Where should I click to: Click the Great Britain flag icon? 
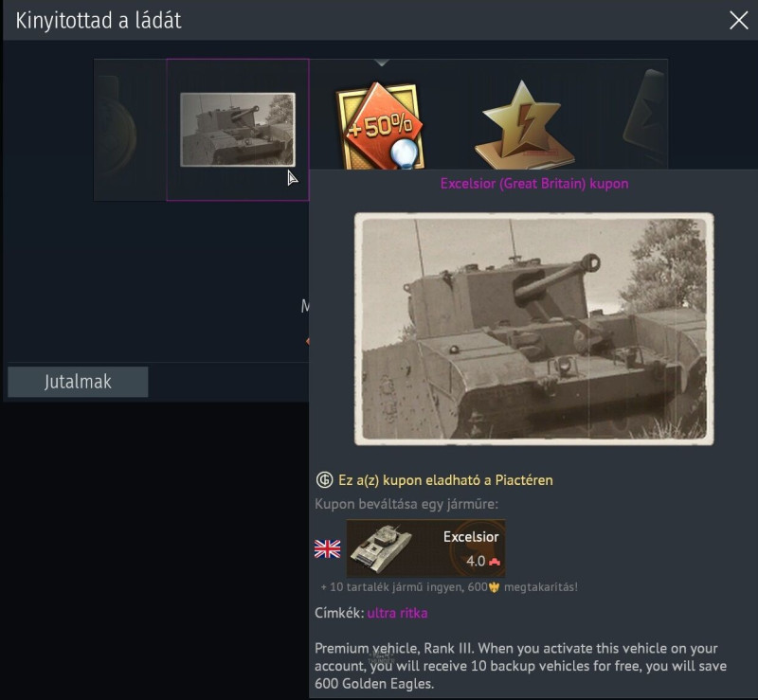[x=327, y=548]
